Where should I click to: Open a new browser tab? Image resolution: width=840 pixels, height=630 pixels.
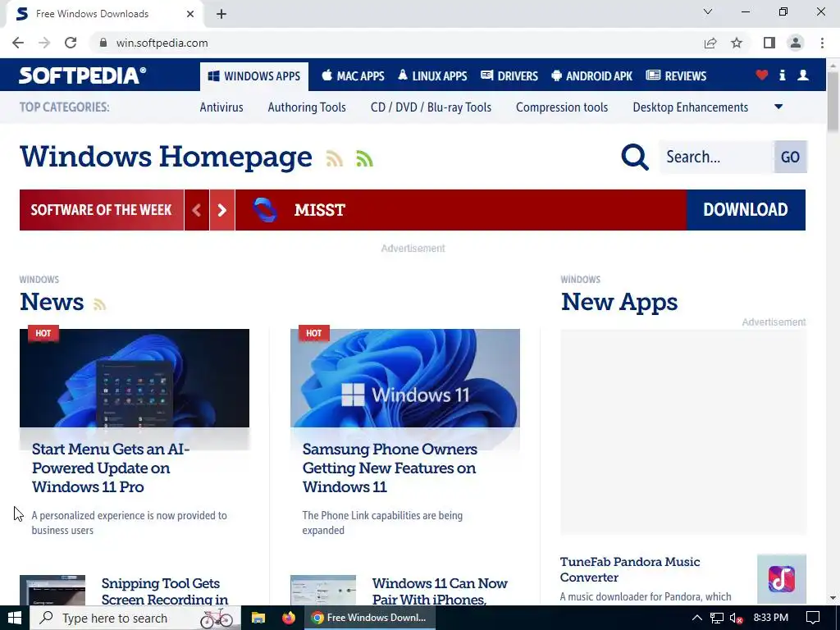pos(221,14)
